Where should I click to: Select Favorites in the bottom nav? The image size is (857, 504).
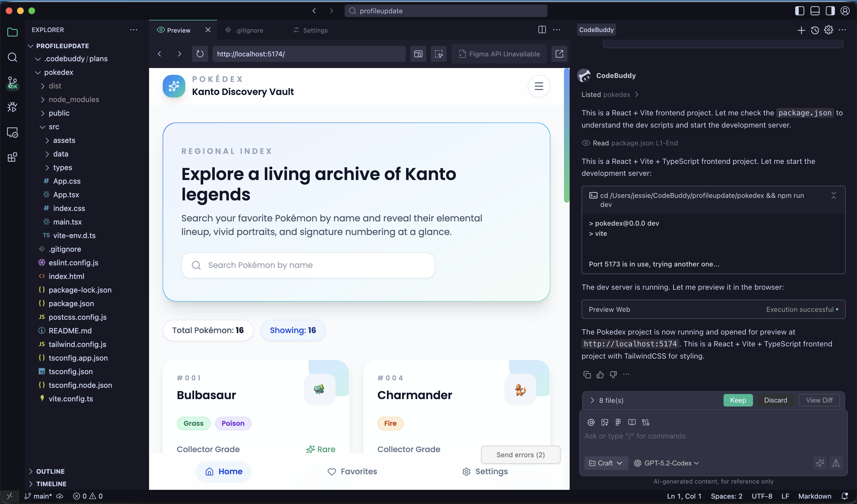point(352,471)
